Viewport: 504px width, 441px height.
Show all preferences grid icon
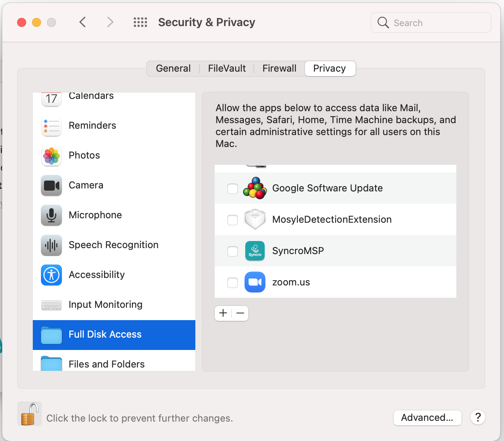(141, 22)
